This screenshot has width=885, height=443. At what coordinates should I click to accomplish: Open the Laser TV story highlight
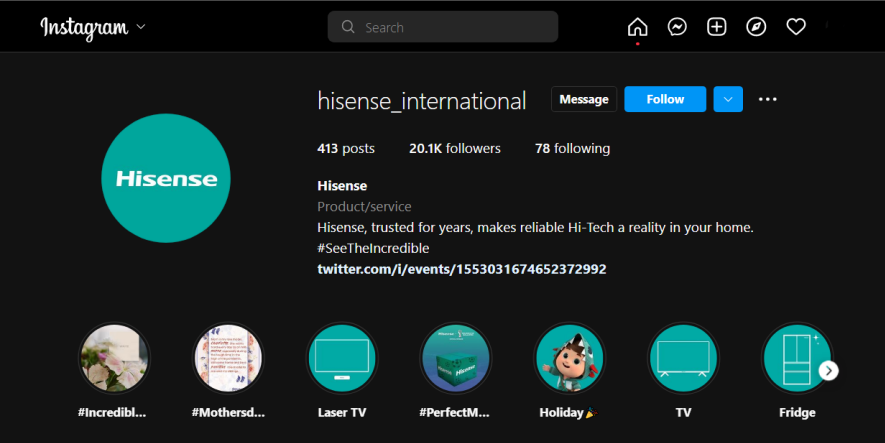341,358
